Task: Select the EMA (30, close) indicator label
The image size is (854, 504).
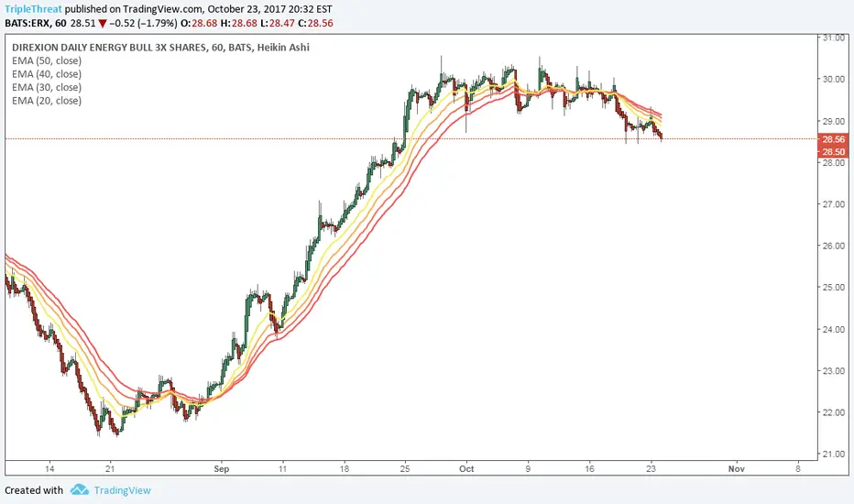Action: click(47, 87)
